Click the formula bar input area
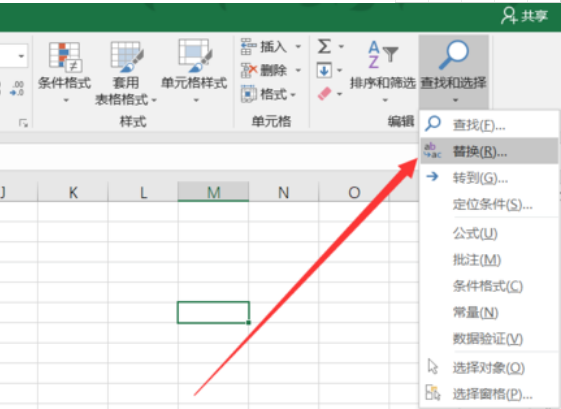561x409 pixels. [209, 156]
